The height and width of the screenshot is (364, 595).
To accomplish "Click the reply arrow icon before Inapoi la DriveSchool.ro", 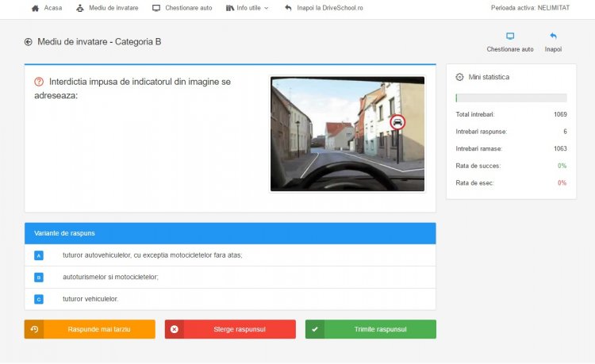I will (289, 8).
